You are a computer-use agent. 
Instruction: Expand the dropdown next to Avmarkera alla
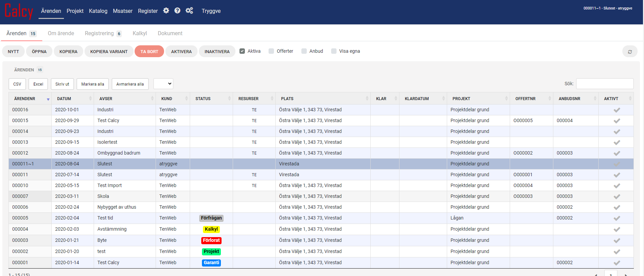163,84
